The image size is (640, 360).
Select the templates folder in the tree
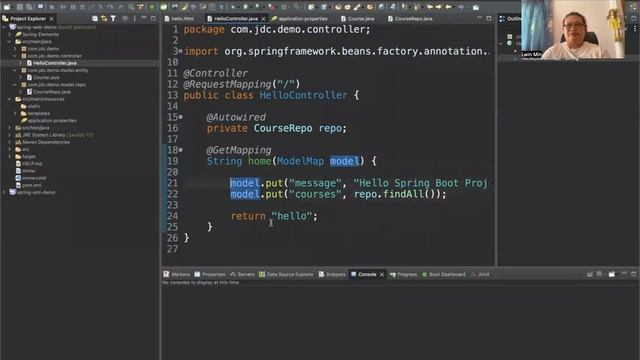coord(36,113)
